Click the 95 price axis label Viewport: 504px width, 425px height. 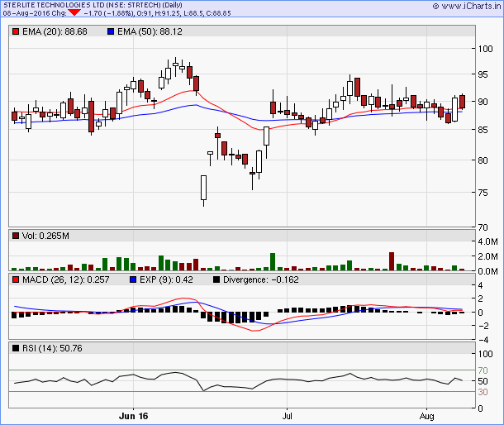[x=483, y=74]
